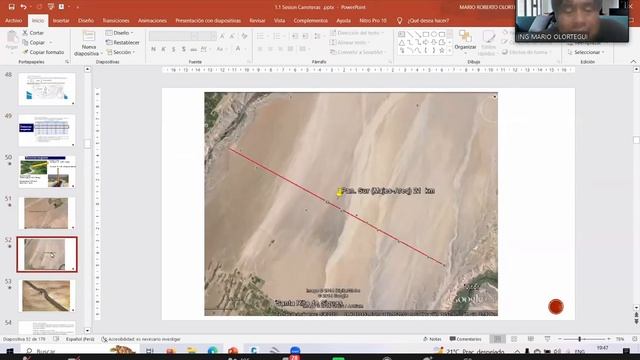640x360 pixels.
Task: Open Presentación con diapositivas tab
Action: point(208,20)
